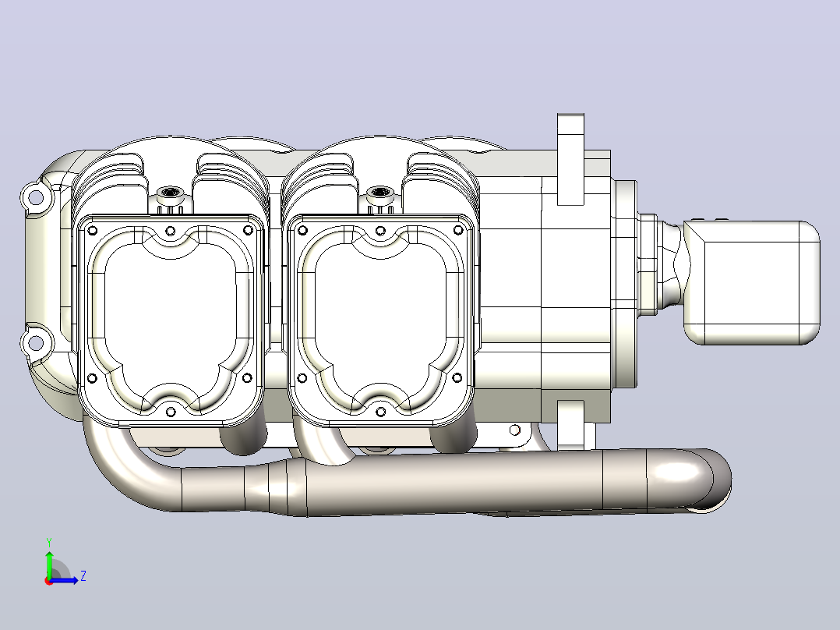Click the green Y axis arrow of the triad
Image resolution: width=840 pixels, height=630 pixels.
49,564
